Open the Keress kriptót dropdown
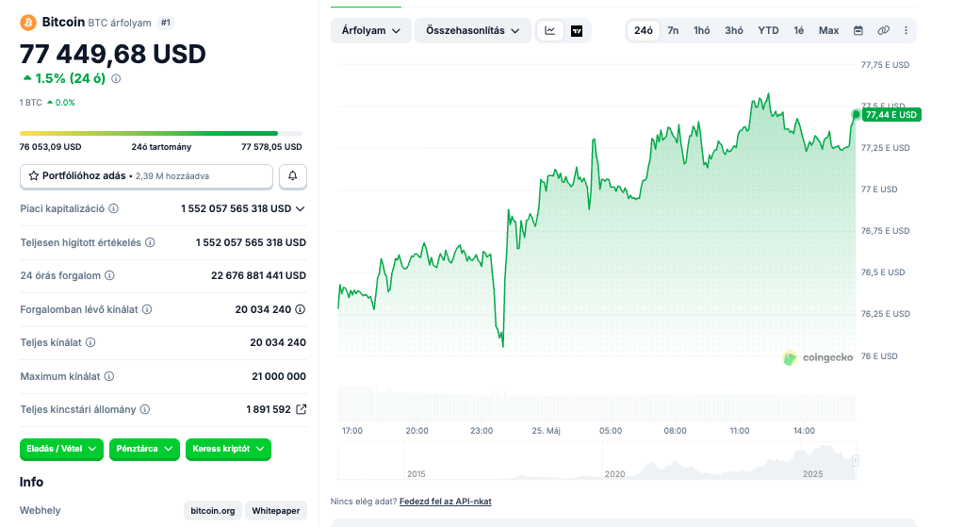This screenshot has height=527, width=980. (228, 449)
